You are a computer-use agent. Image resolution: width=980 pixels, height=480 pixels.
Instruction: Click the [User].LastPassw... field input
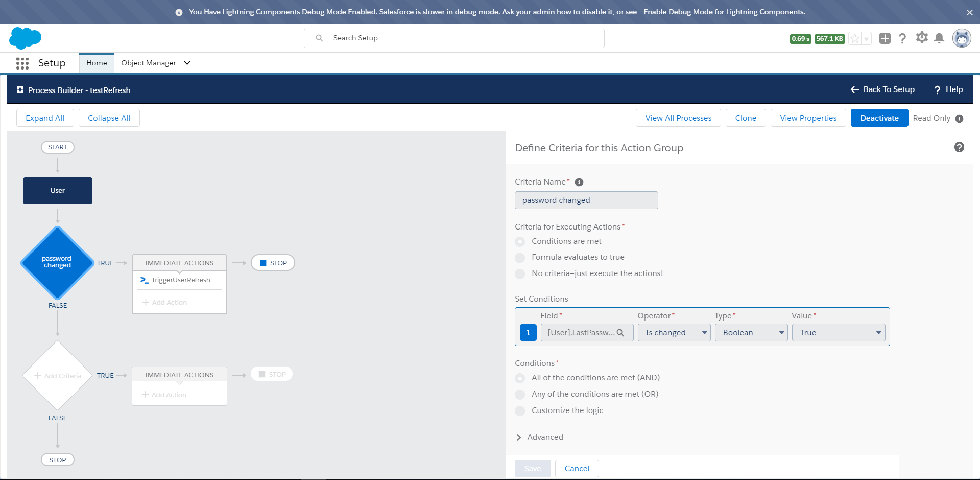pyautogui.click(x=587, y=333)
